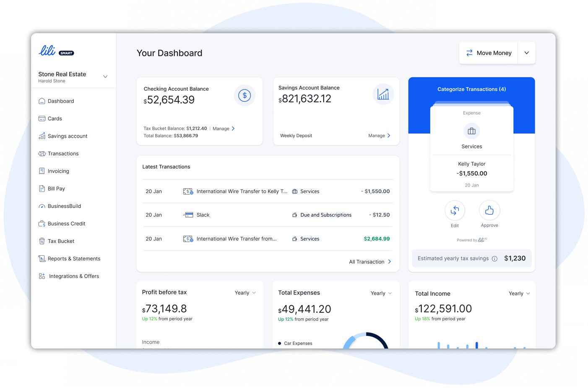The width and height of the screenshot is (588, 388).
Task: Click the Bill Pay document icon
Action: [x=42, y=189]
